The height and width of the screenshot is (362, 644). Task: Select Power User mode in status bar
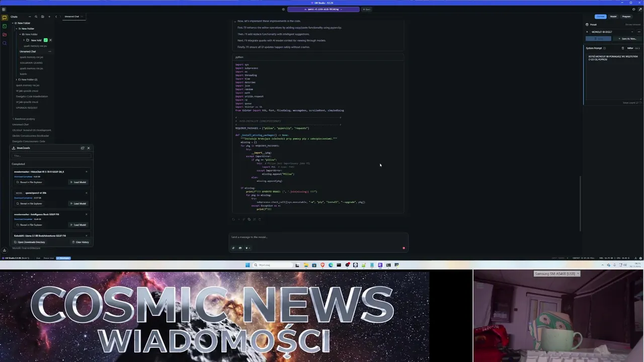49,258
